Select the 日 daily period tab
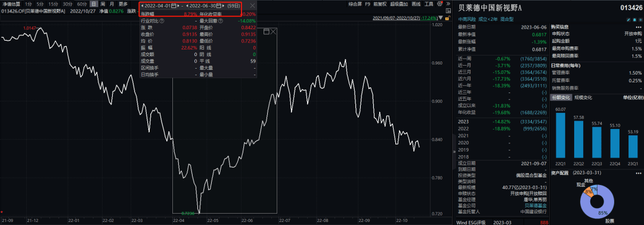 pyautogui.click(x=94, y=4)
